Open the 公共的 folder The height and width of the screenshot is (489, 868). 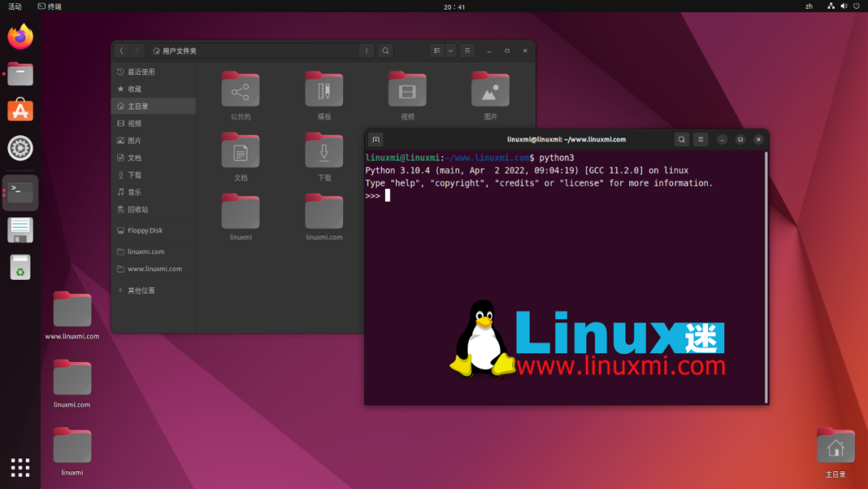pos(240,95)
